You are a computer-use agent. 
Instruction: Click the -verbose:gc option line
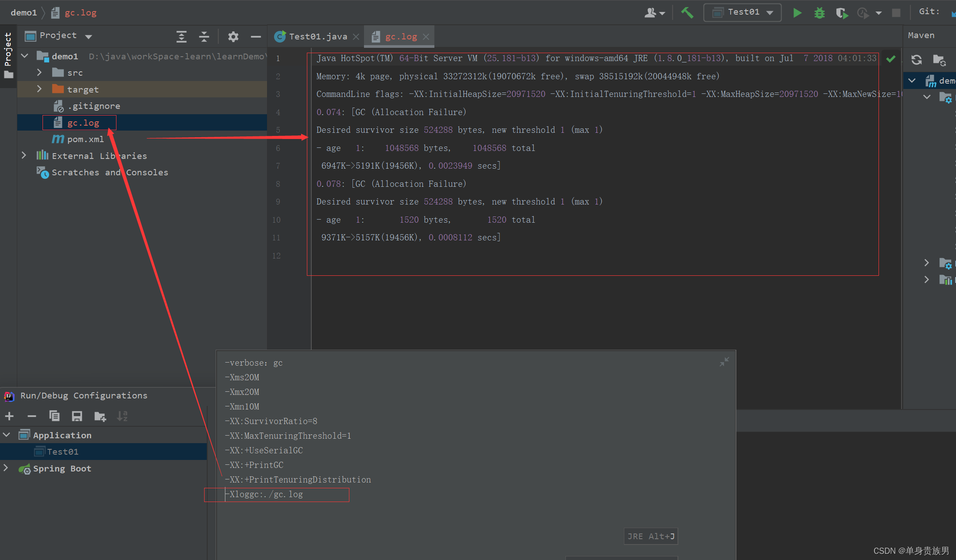pos(254,363)
